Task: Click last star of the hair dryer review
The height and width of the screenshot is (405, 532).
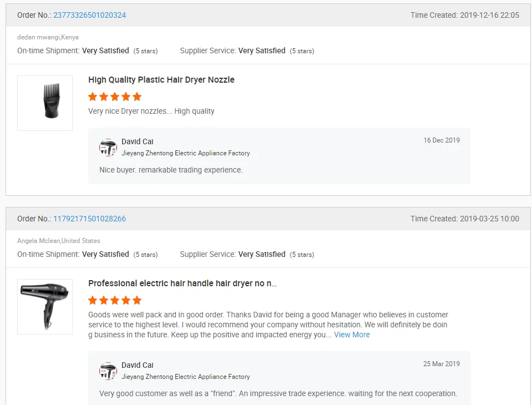Action: coord(137,300)
